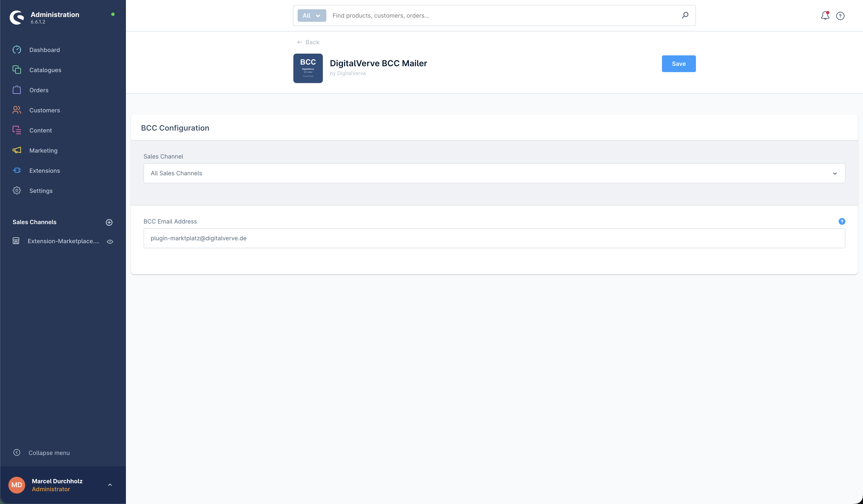Image resolution: width=863 pixels, height=504 pixels.
Task: Click the BCC Email Address help tooltip icon
Action: [x=842, y=221]
